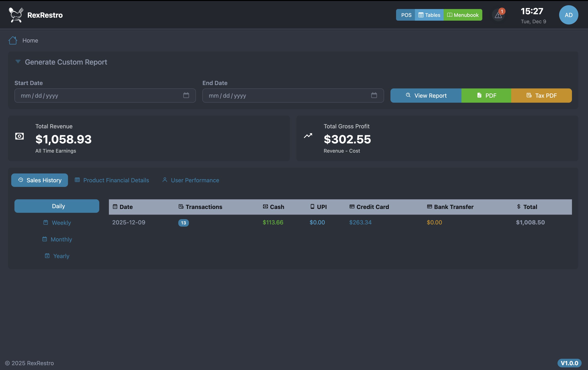Click the filter icon beside Generate Custom Report
588x370 pixels.
click(18, 62)
